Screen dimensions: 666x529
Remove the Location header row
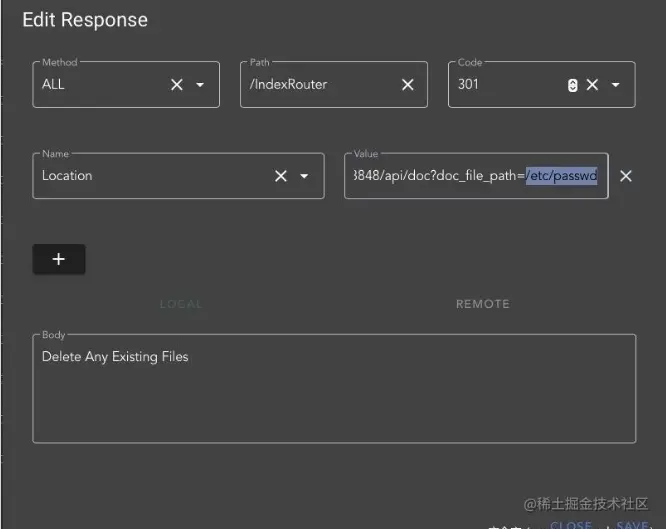tap(626, 176)
